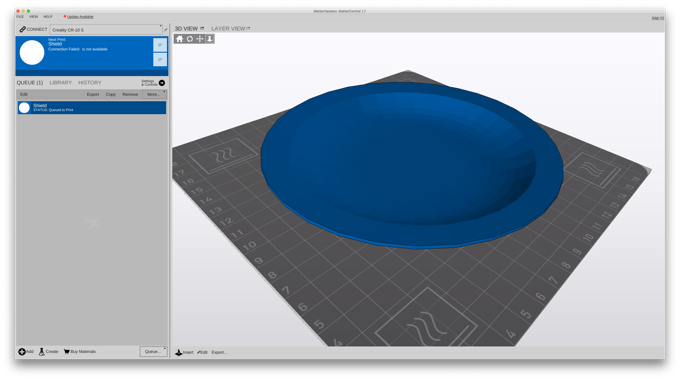Click the Export button in queue toolbar

93,94
